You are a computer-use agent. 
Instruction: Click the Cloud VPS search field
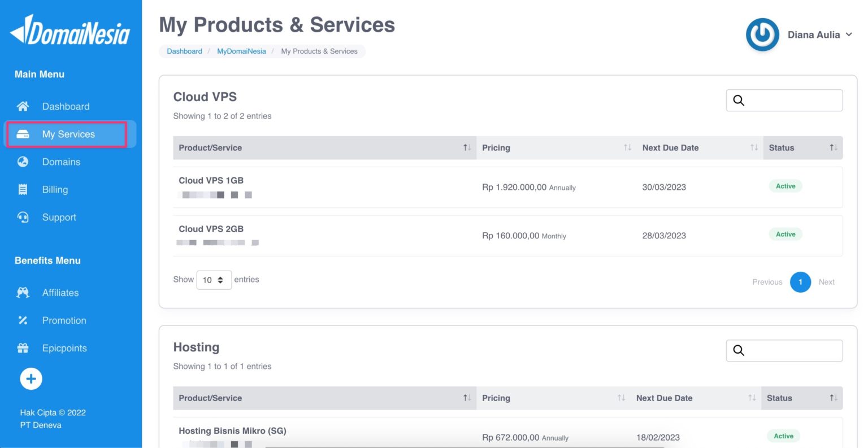791,101
